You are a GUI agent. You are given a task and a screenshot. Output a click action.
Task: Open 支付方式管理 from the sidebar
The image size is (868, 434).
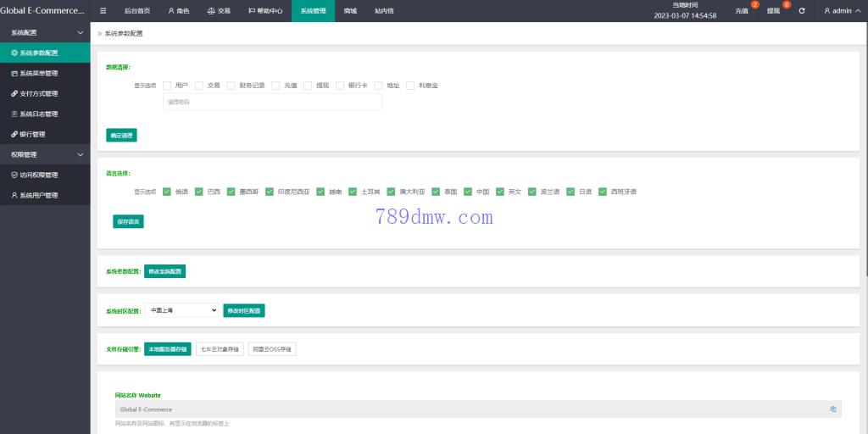coord(38,93)
